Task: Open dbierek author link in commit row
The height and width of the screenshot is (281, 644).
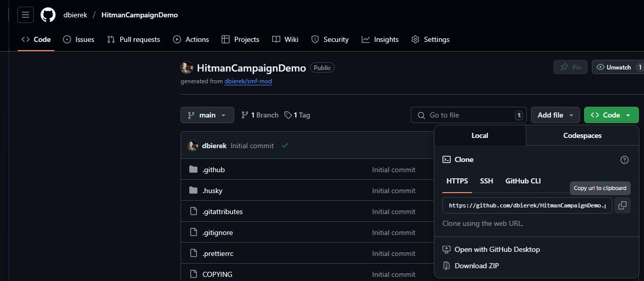Action: [214, 146]
